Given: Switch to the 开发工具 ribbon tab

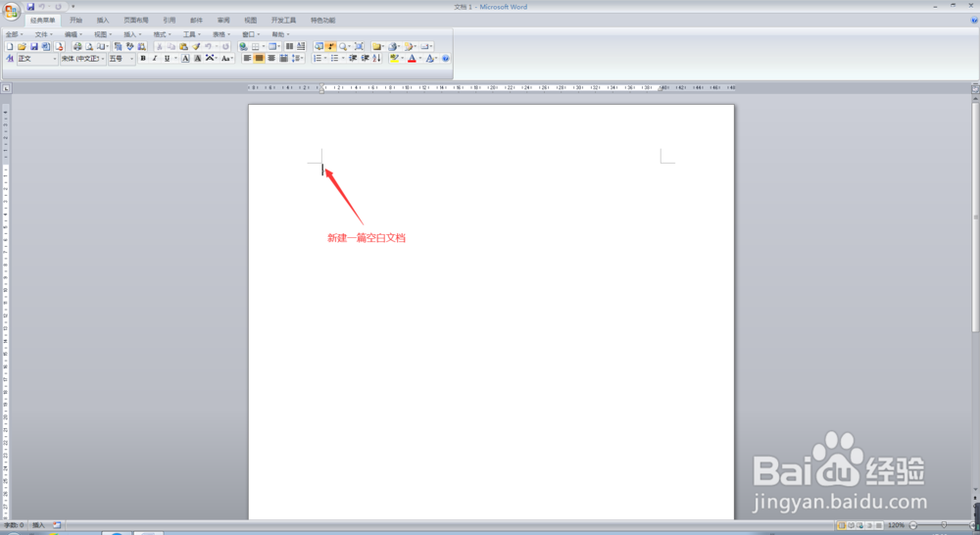Looking at the screenshot, I should [x=283, y=20].
